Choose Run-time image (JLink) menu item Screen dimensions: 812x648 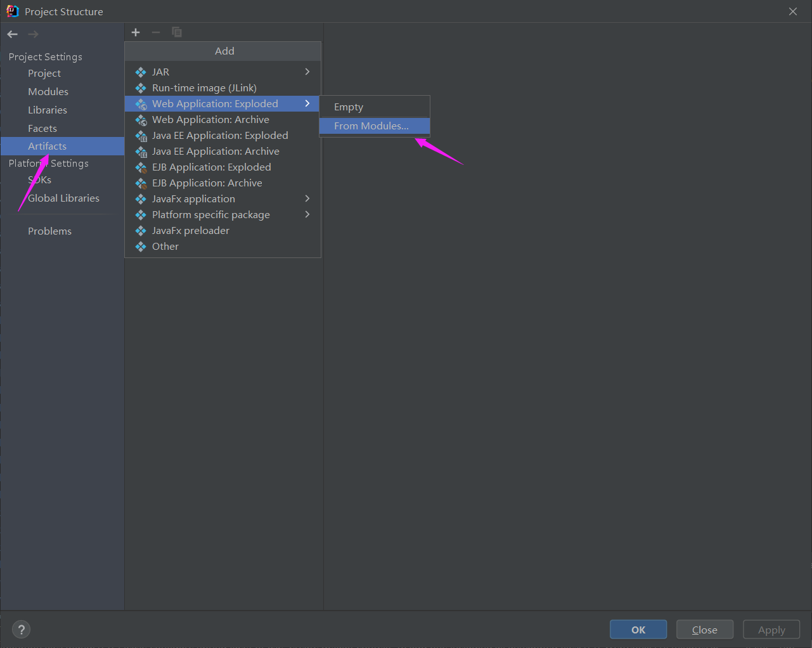tap(223, 88)
